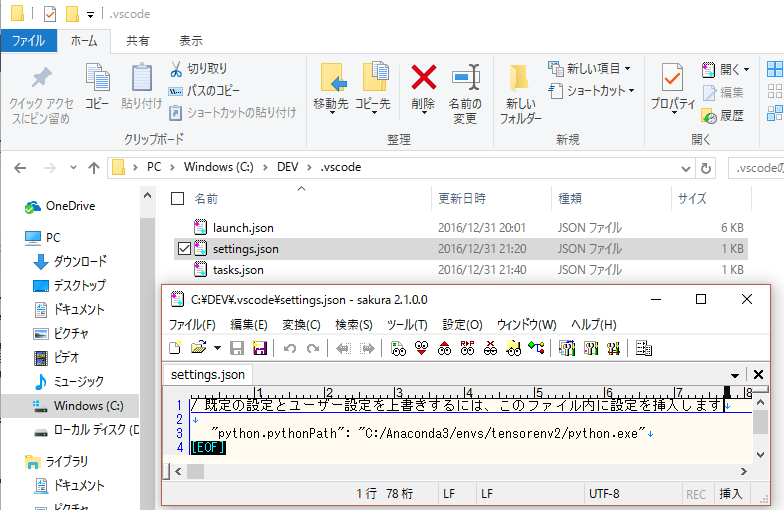The width and height of the screenshot is (784, 510).
Task: Click the Undo arrow in sakura toolbar
Action: 290,348
